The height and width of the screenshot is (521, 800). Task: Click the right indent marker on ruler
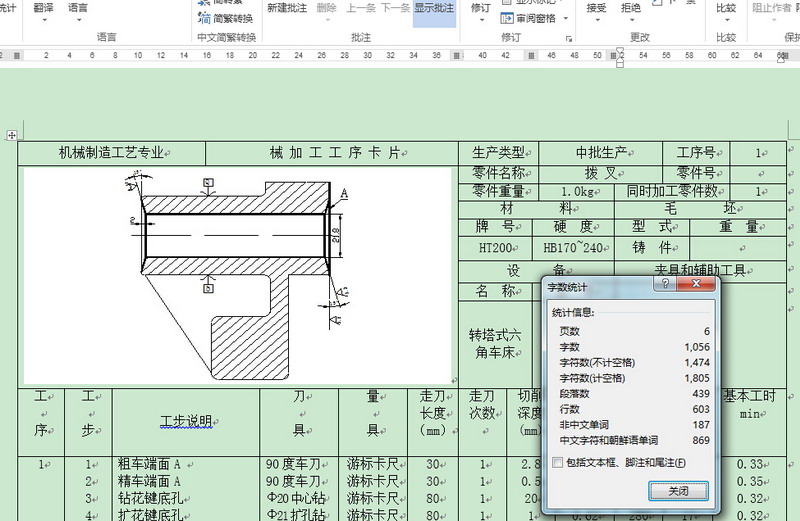coord(781,59)
